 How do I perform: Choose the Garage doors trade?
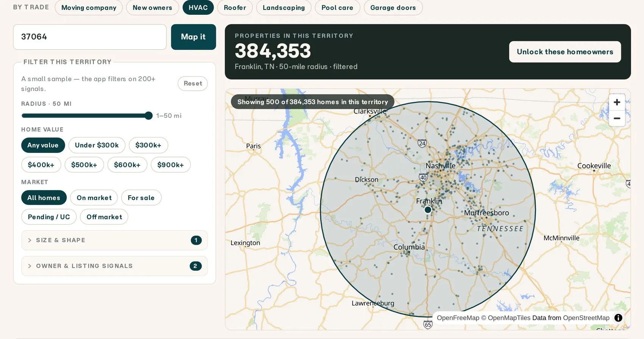[x=393, y=8]
